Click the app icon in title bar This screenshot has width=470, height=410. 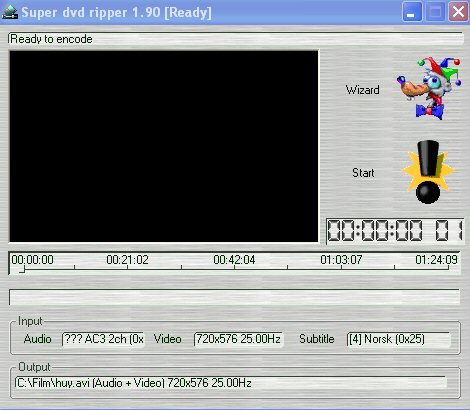click(10, 12)
